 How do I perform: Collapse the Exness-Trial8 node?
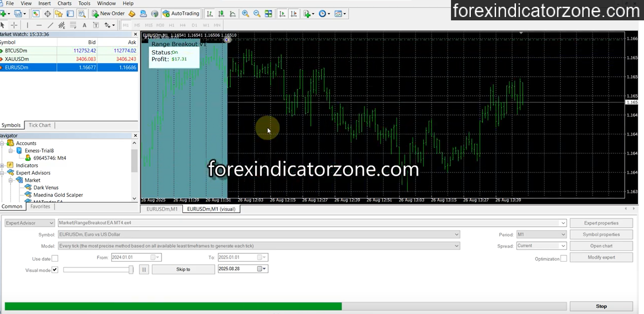pos(11,151)
